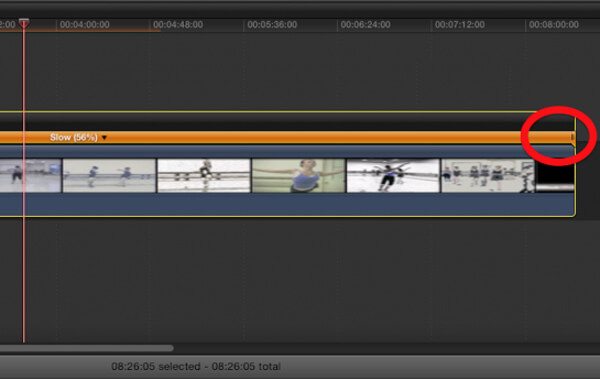Click the playhead marker in the ruler

[x=24, y=23]
